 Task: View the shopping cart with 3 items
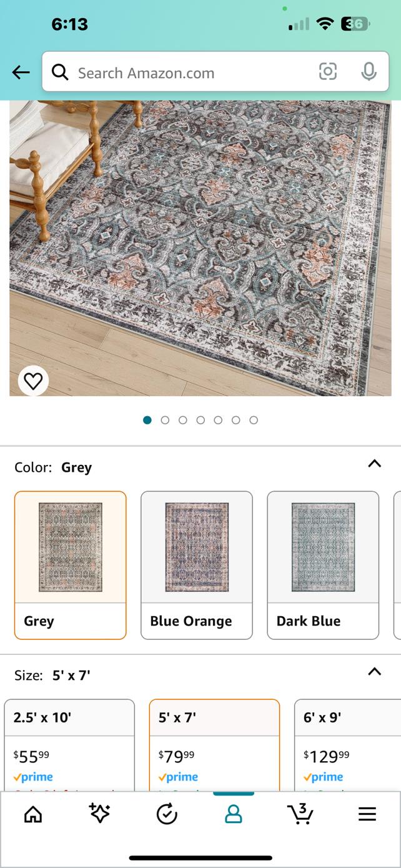(x=300, y=814)
